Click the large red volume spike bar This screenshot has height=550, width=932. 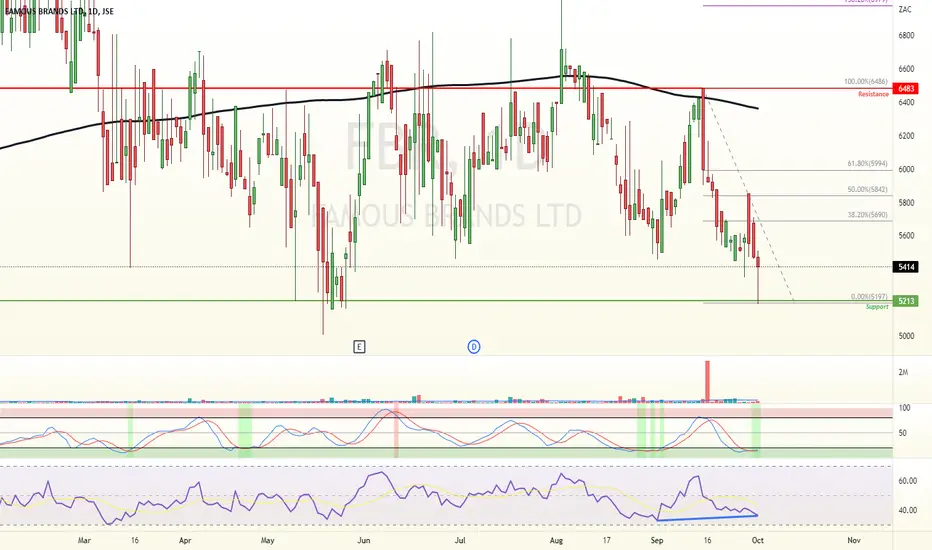pyautogui.click(x=707, y=381)
